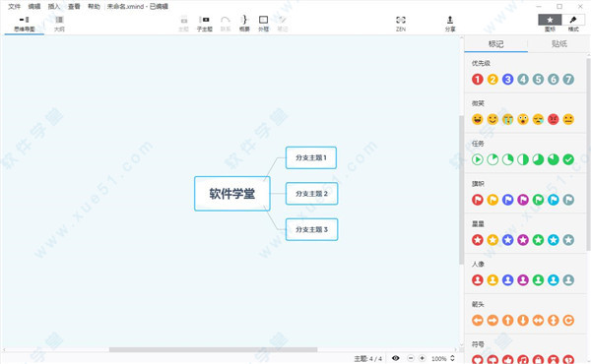Open the format brush panel
This screenshot has height=364, width=591.
[x=573, y=20]
